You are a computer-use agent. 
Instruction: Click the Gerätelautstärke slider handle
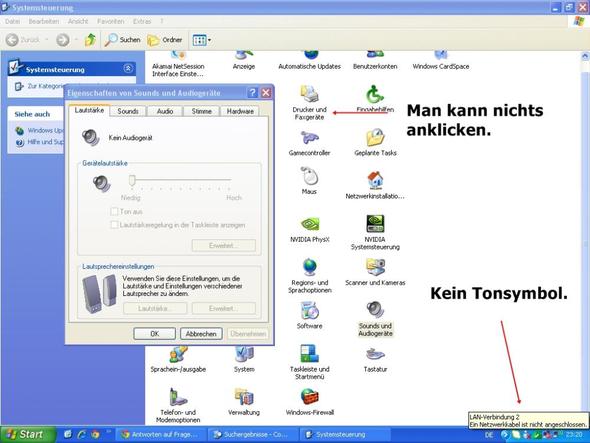tap(132, 180)
